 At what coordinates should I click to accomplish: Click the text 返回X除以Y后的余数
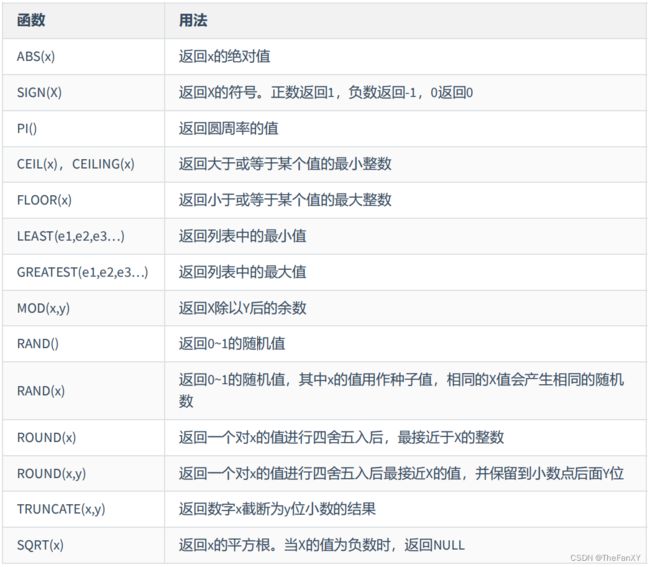pyautogui.click(x=243, y=308)
